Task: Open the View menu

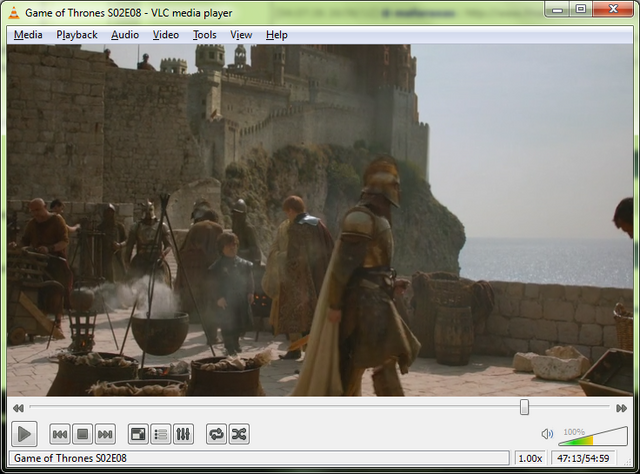Action: coord(241,35)
